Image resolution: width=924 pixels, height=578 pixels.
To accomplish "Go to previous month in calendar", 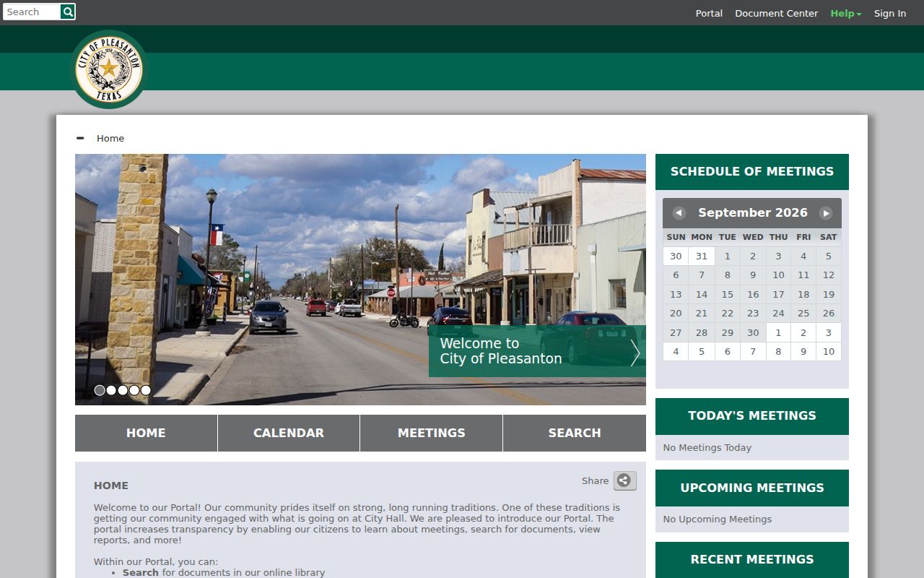I will pos(679,213).
